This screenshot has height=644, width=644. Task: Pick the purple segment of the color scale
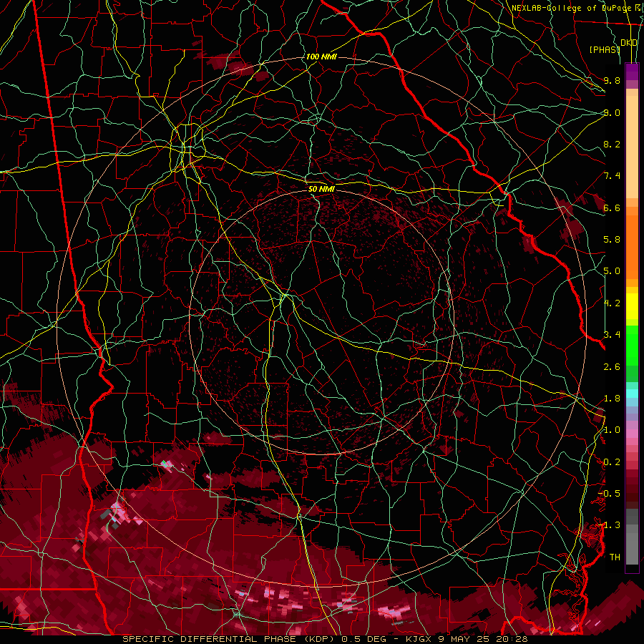click(x=632, y=72)
